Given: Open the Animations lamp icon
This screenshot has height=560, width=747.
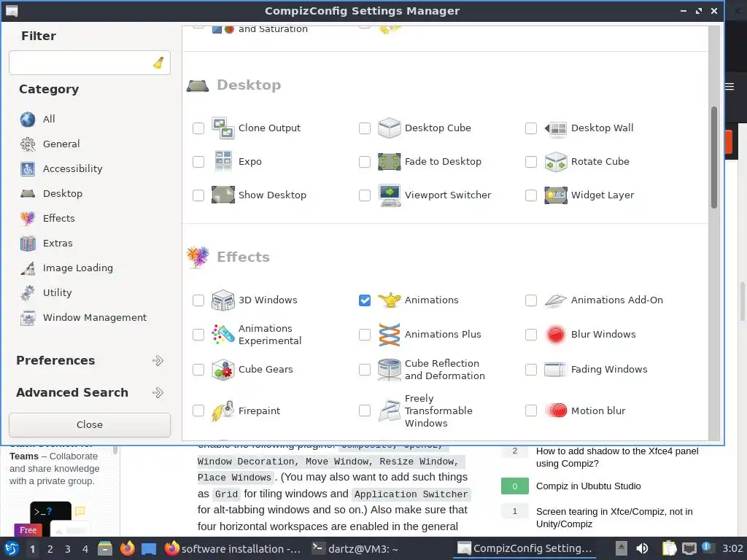Looking at the screenshot, I should point(390,300).
